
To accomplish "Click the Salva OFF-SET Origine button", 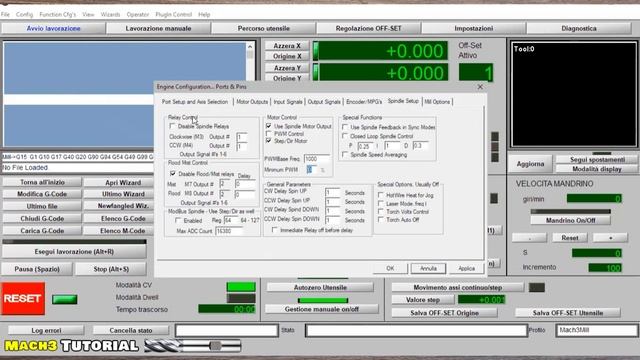I will click(444, 313).
